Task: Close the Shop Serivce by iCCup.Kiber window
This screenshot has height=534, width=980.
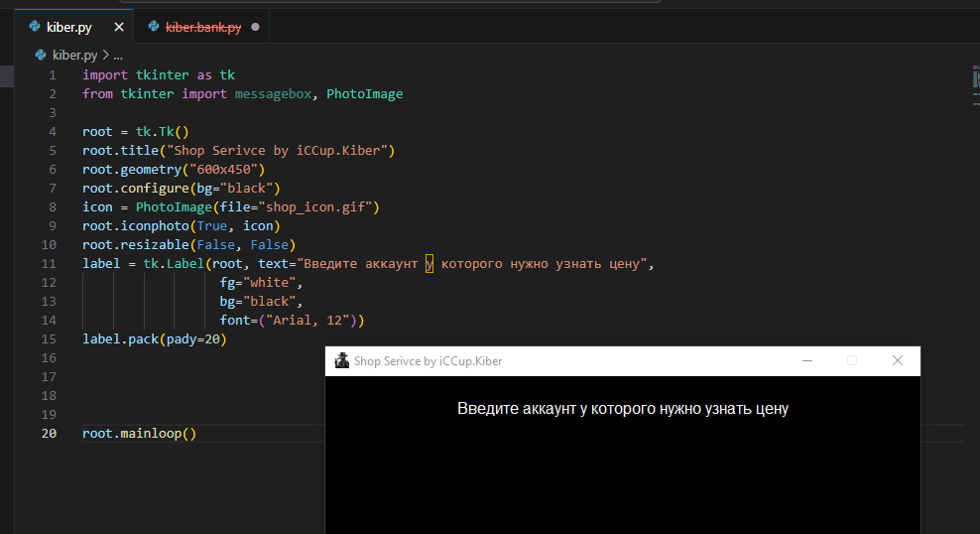Action: pos(898,360)
